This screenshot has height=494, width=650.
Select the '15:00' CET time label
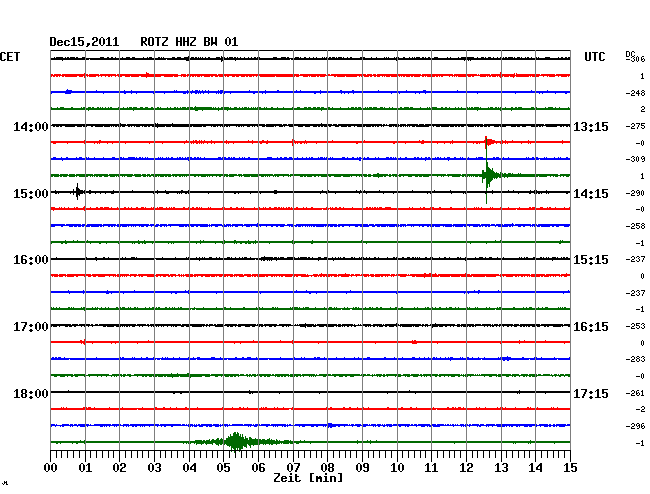pos(31,194)
